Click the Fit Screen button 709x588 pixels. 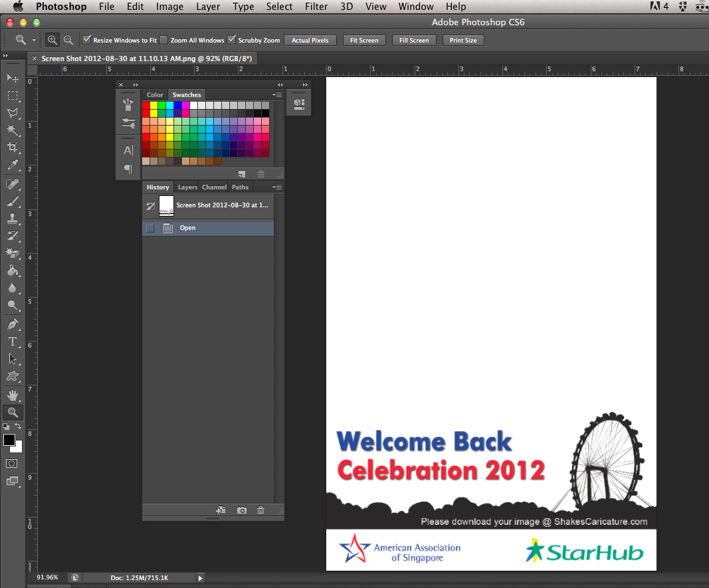[364, 41]
